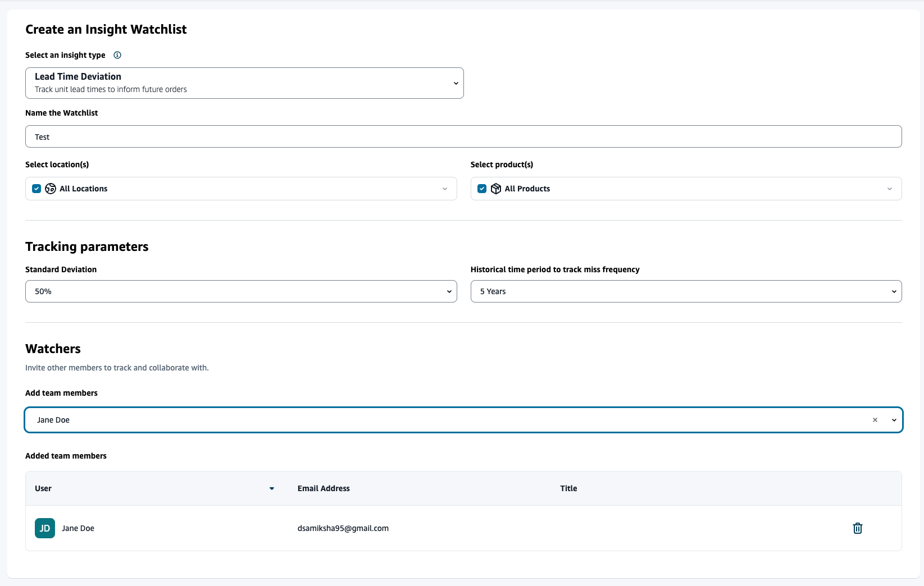Click the globe icon next to All Locations
The height and width of the screenshot is (586, 924).
pos(51,189)
